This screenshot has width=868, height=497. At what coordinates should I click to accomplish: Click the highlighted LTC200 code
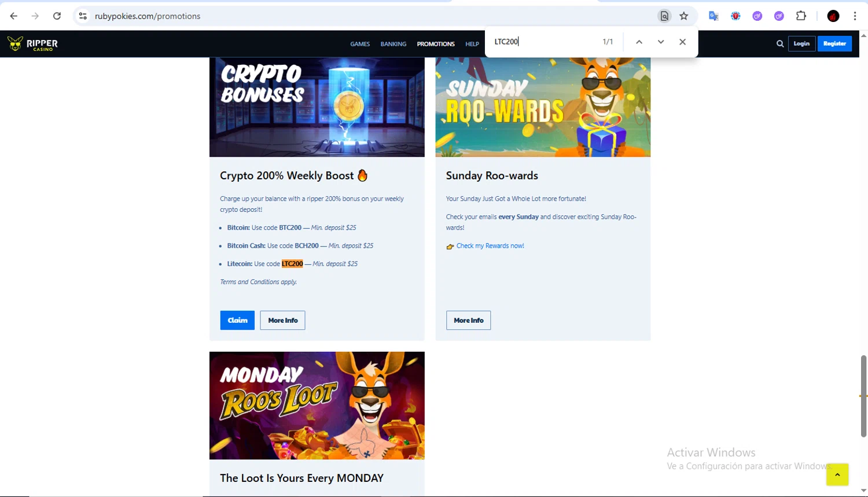(292, 264)
